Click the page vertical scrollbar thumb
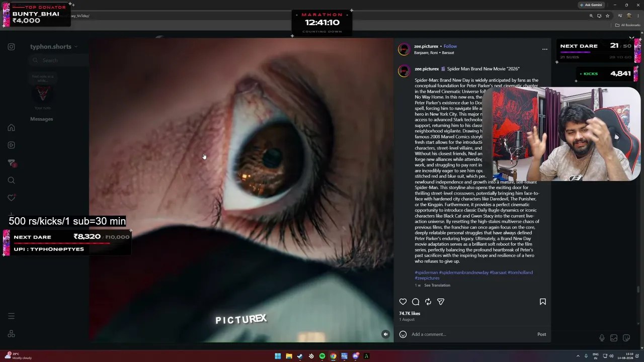Viewport: 644px width, 362px height. (638, 289)
